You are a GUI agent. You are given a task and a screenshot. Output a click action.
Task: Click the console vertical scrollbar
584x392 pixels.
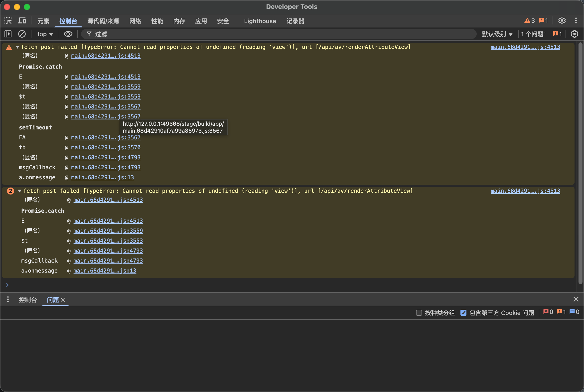coord(580,163)
